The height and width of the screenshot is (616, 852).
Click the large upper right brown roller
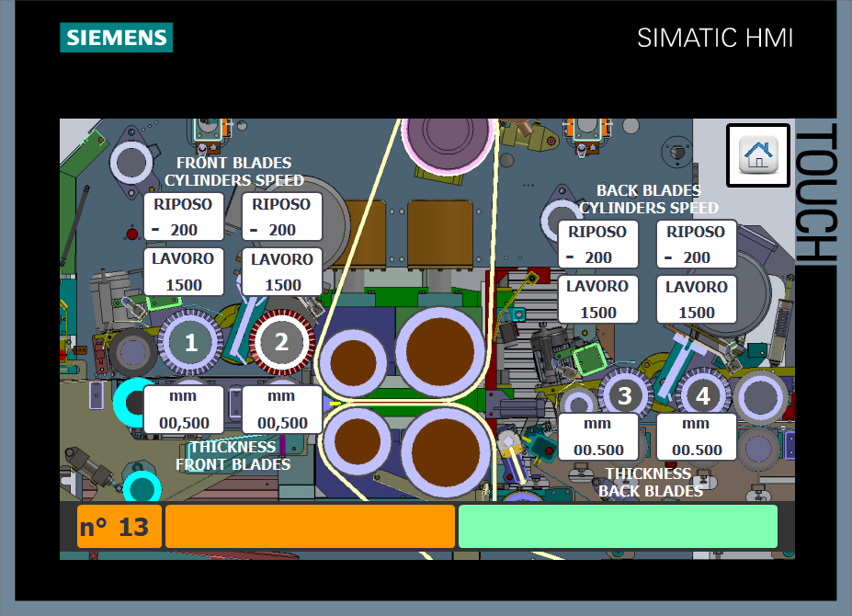coord(440,352)
